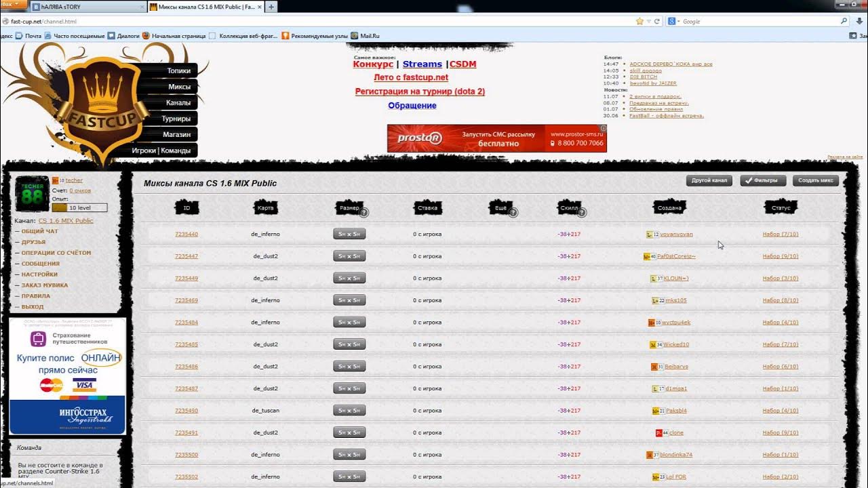
Task: Click the Создать микс button
Action: coord(816,181)
